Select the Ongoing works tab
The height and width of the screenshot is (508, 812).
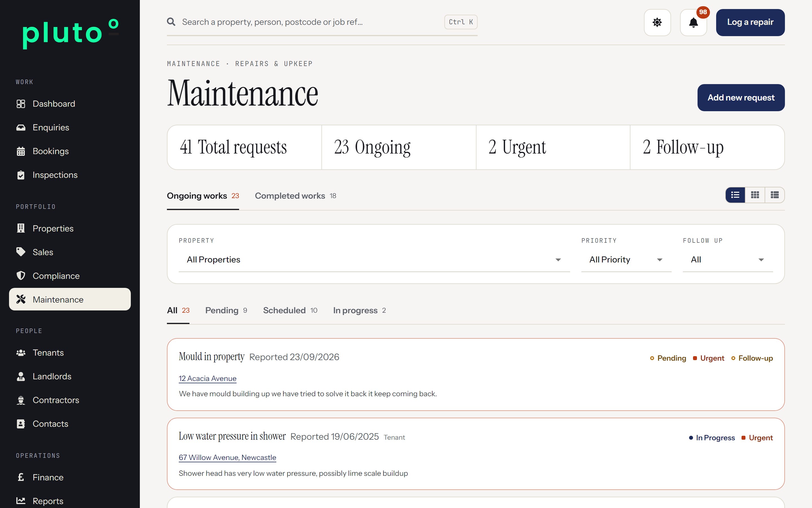203,196
